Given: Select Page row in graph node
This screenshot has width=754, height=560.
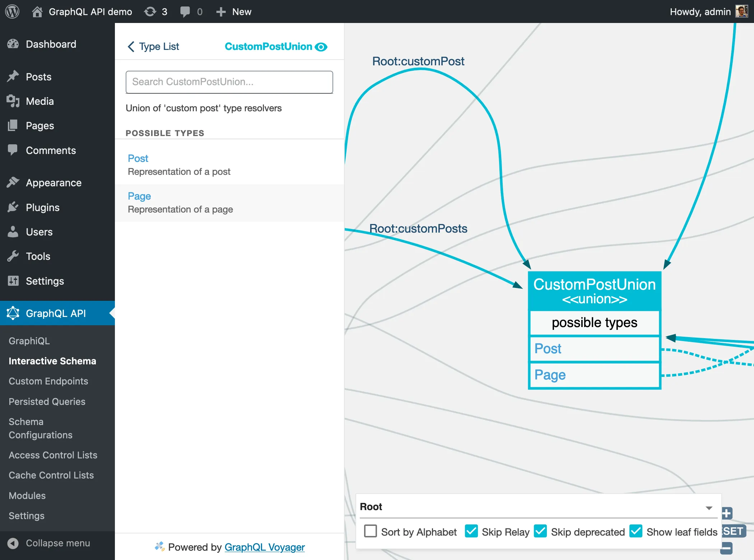Looking at the screenshot, I should pos(595,375).
